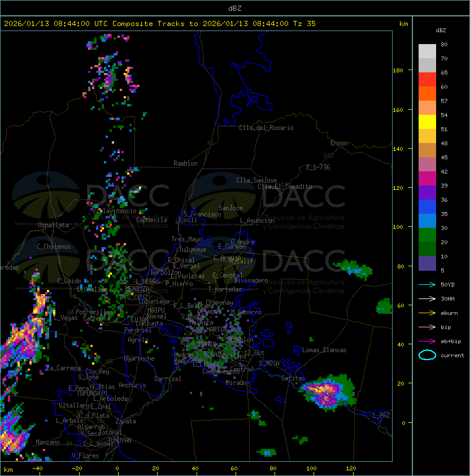Click the magenta eb+bip arrow in legend
Viewport: 470px width, 476px height.
427,341
